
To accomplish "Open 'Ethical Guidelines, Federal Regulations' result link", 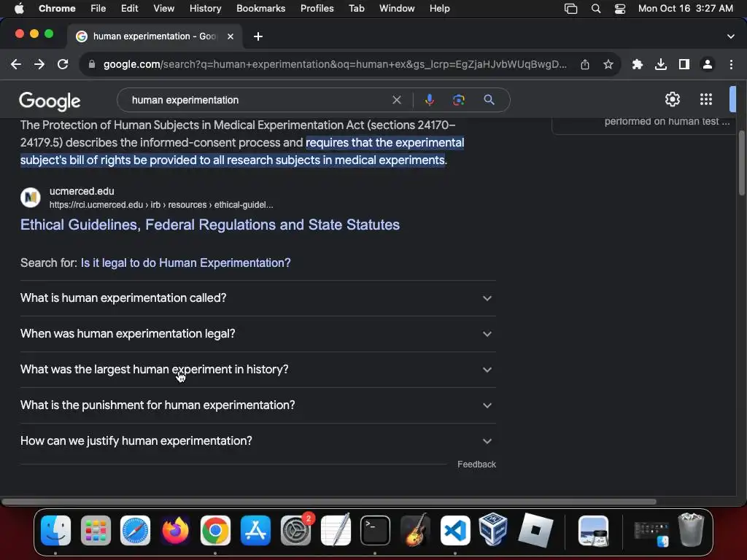I will click(x=209, y=225).
